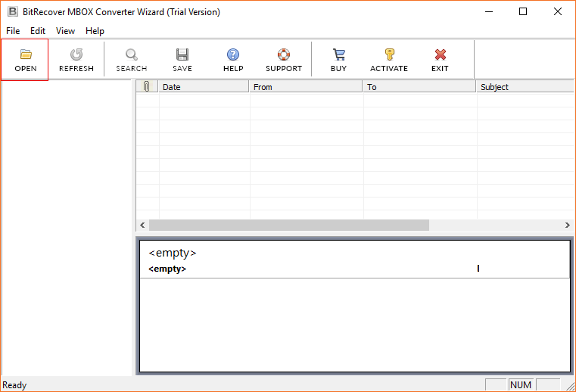Sort emails by the From column header
This screenshot has width=576, height=392.
coord(306,87)
